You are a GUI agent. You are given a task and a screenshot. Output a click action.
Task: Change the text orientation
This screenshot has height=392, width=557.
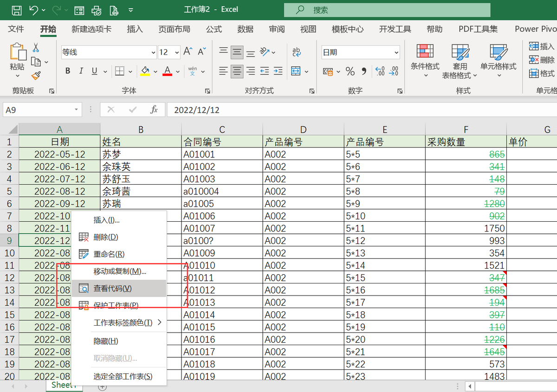(265, 51)
